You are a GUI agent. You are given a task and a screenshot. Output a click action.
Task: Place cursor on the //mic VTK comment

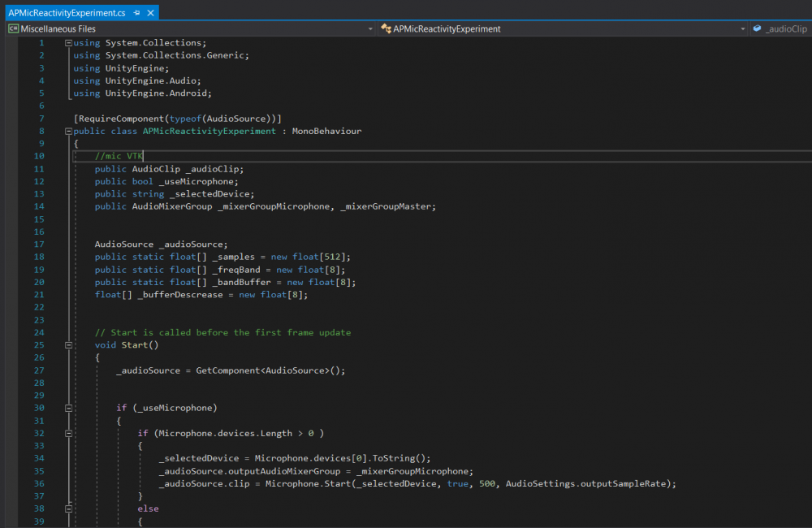click(x=119, y=156)
